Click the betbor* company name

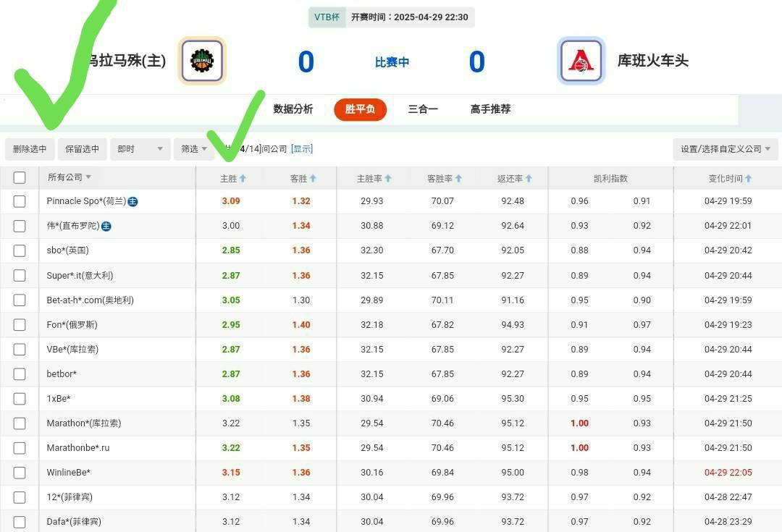pos(62,374)
